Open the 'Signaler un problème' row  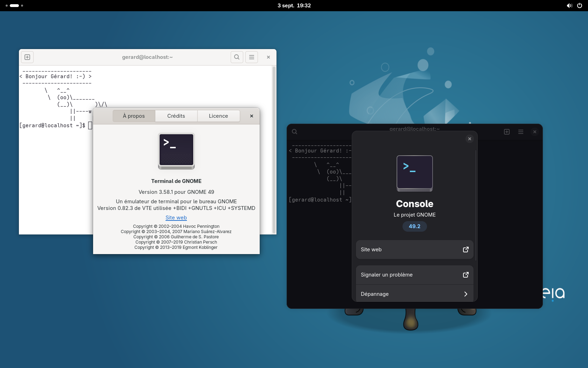coord(415,275)
